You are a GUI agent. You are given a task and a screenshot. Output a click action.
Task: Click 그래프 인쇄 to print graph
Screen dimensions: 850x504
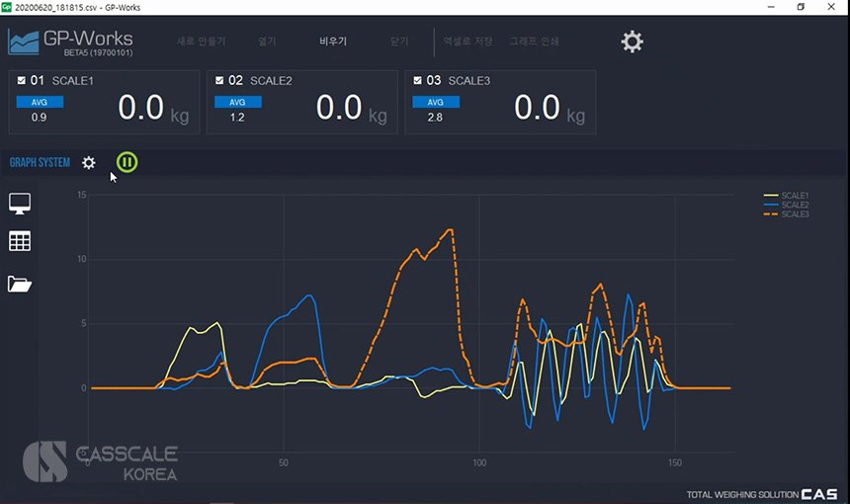[534, 42]
